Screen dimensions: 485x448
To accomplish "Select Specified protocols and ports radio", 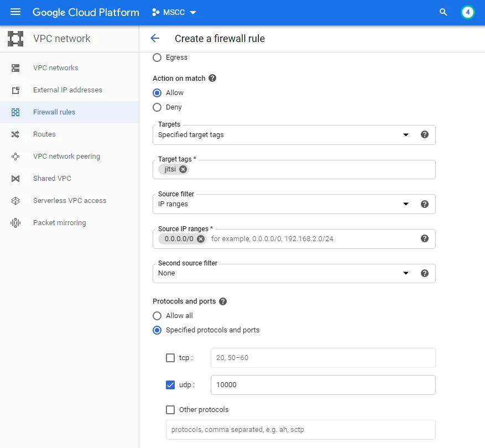I will coord(157,330).
